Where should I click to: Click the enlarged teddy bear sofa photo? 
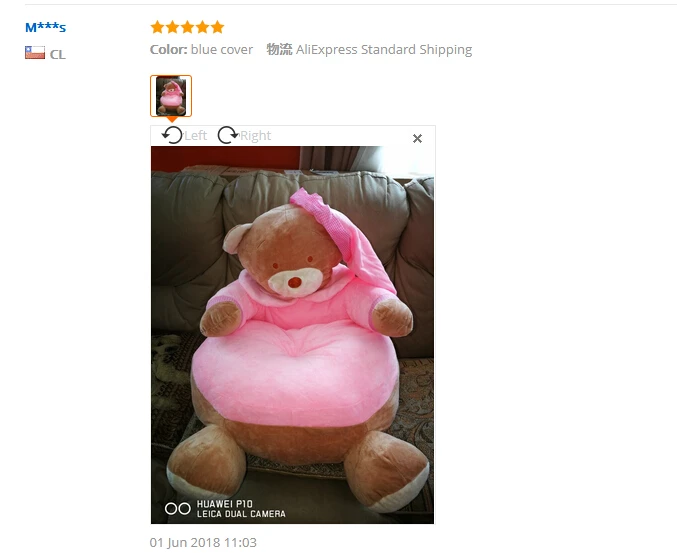(292, 335)
